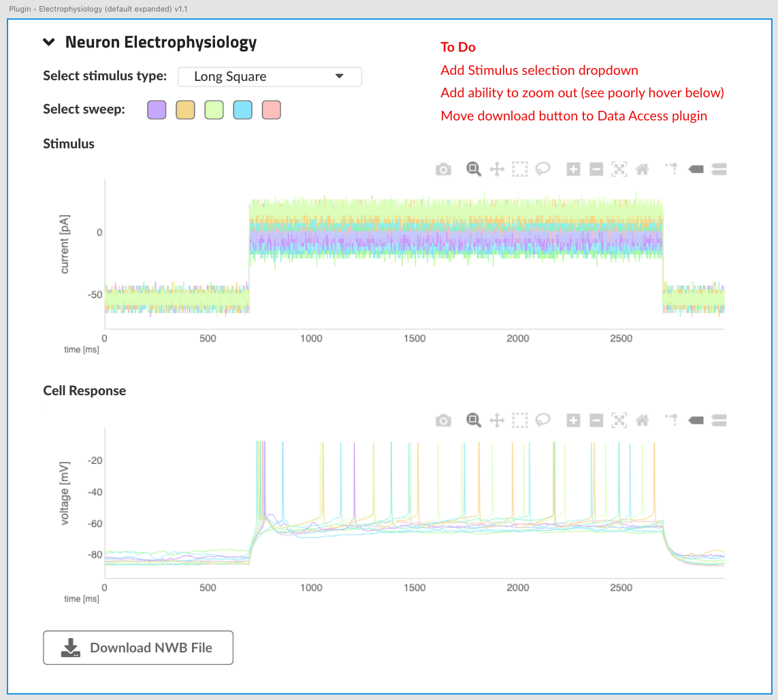Select the light green sweep swatch
The image size is (778, 700).
click(x=214, y=110)
